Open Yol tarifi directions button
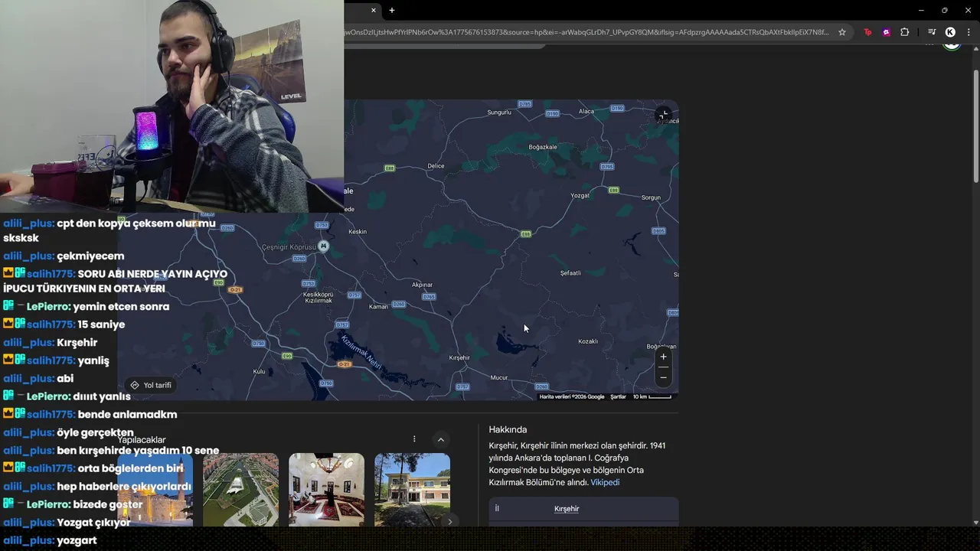This screenshot has height=551, width=980. (x=151, y=385)
